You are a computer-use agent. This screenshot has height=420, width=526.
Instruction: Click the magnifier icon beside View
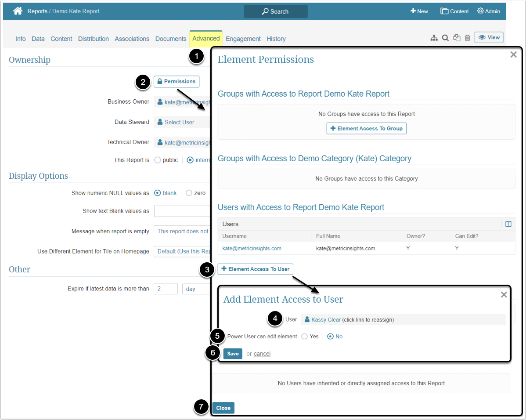(445, 38)
